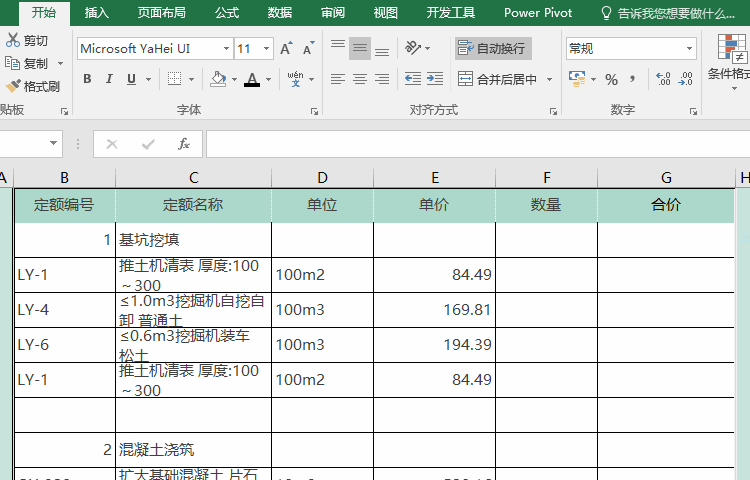Open 页面布局 (Page Layout) tab
The height and width of the screenshot is (480, 750).
tap(162, 12)
